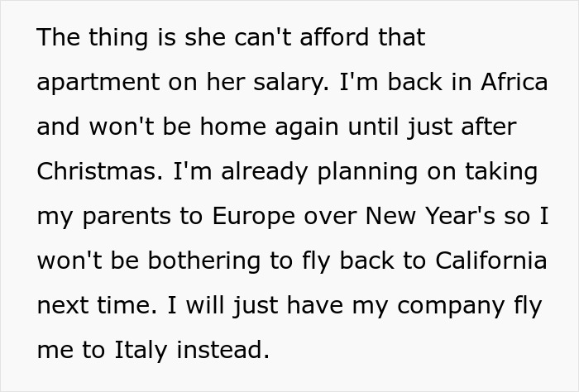This screenshot has width=579, height=392.
Task: Click the word "Christmas" in the paragraph
Action: click(x=98, y=172)
